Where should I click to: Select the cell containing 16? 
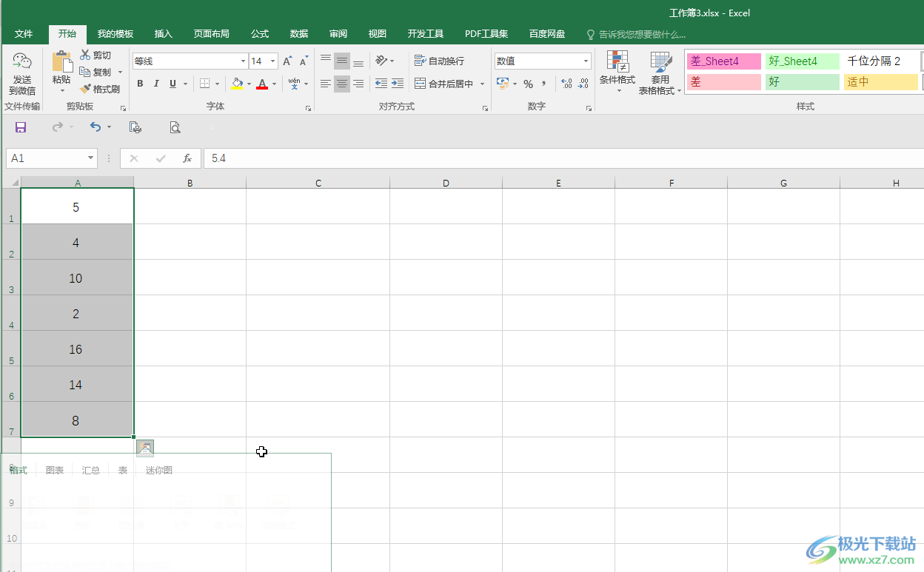(78, 349)
